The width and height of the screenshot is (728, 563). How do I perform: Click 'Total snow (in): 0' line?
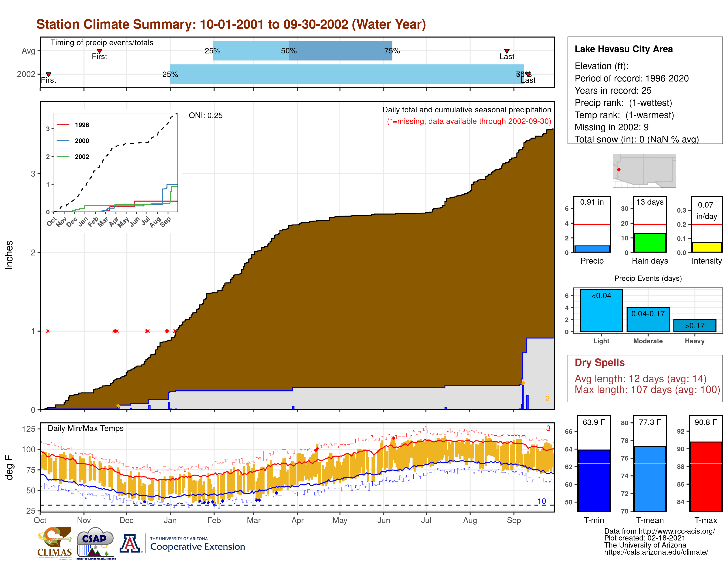tap(637, 139)
